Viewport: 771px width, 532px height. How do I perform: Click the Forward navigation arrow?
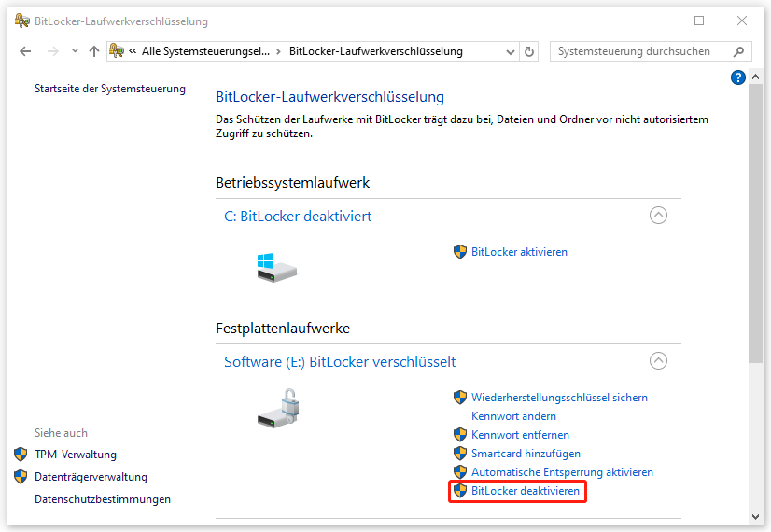point(52,51)
